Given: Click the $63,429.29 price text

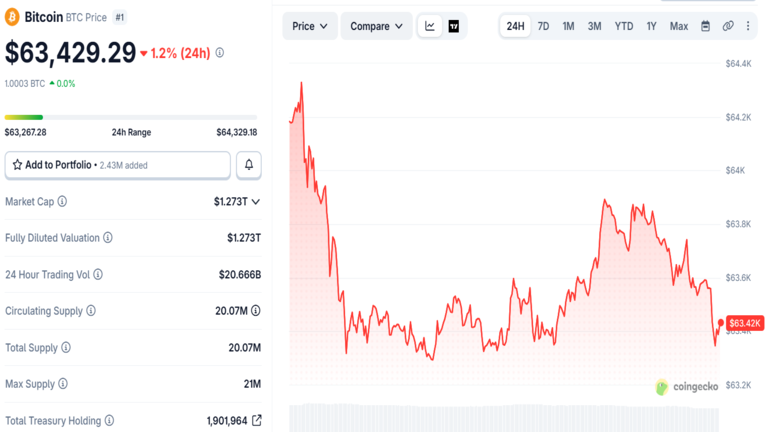Looking at the screenshot, I should coord(71,52).
